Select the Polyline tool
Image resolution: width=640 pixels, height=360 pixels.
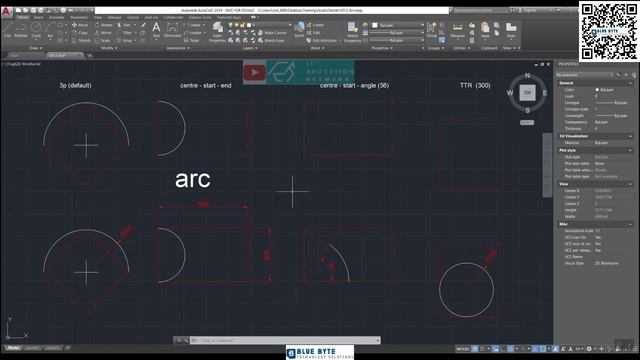(x=20, y=30)
